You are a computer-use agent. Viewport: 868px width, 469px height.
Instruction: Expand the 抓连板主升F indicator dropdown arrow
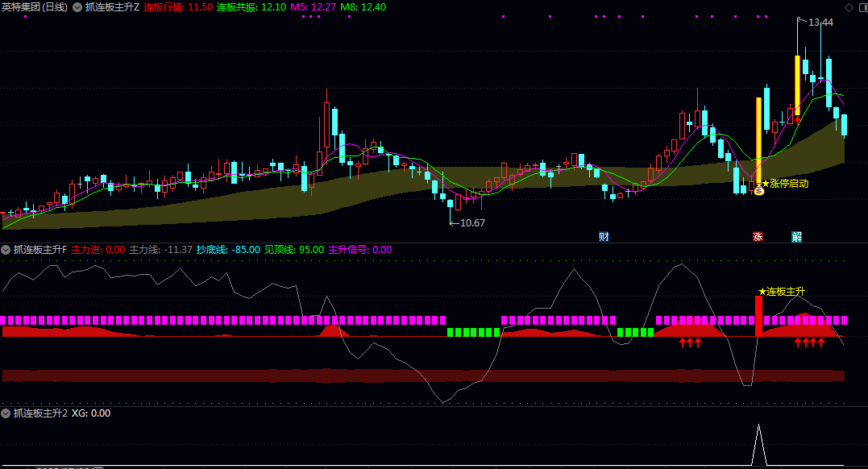click(x=6, y=250)
